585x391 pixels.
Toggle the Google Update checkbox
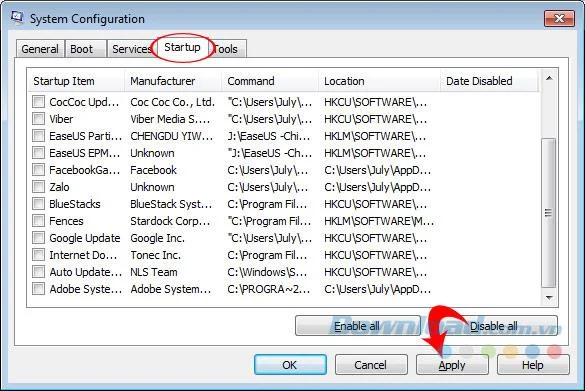38,238
